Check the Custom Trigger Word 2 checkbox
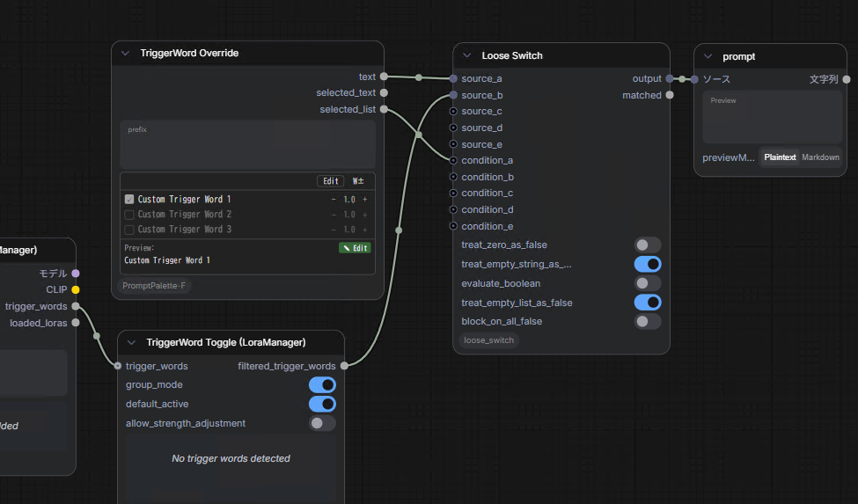Image resolution: width=858 pixels, height=504 pixels. point(129,215)
